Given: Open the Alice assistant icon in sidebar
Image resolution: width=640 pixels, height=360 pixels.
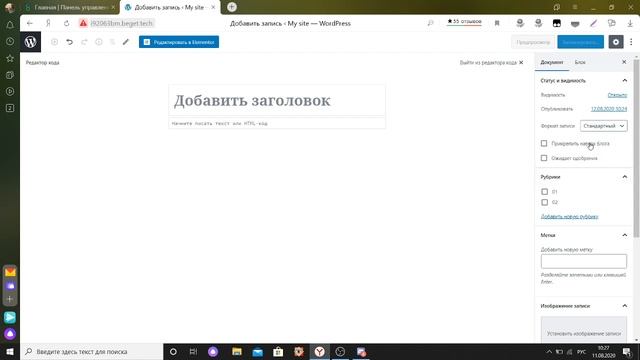Looking at the screenshot, I should pos(10,334).
